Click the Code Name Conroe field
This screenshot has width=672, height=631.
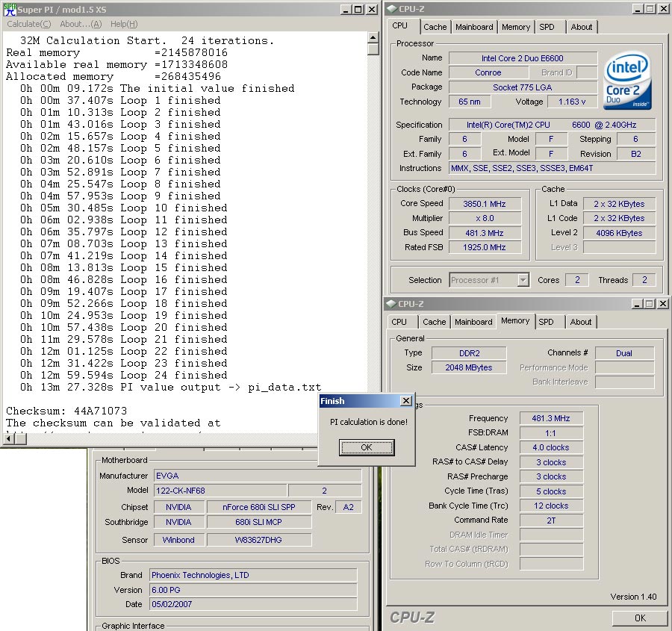point(488,72)
